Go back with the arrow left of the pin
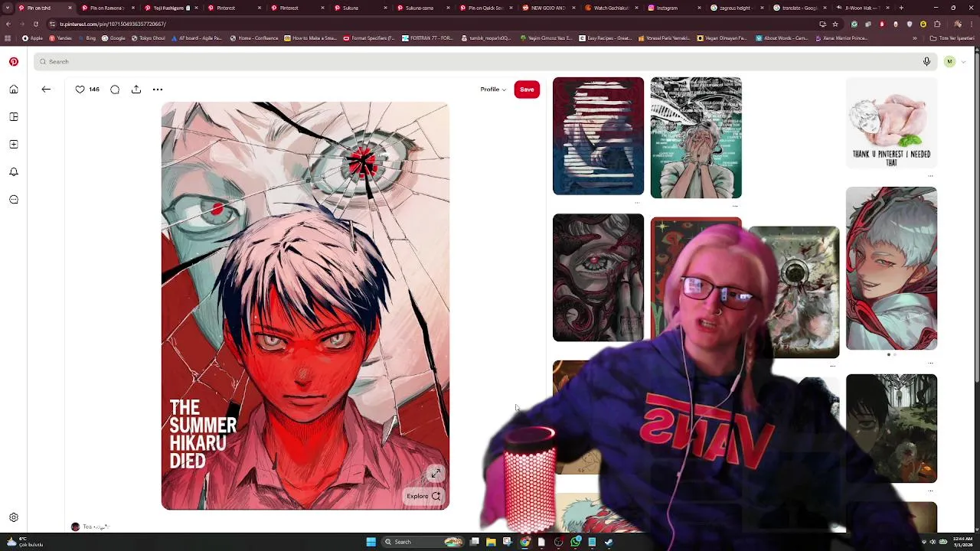 pos(46,90)
